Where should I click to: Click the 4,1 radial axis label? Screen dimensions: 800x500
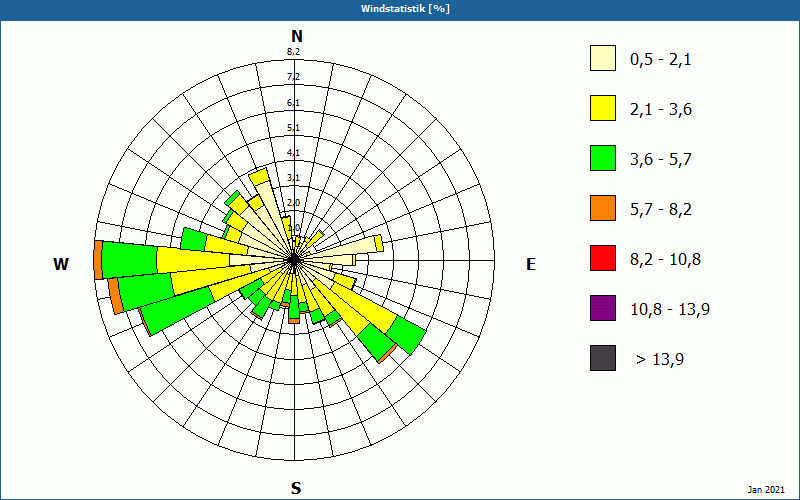pos(293,153)
